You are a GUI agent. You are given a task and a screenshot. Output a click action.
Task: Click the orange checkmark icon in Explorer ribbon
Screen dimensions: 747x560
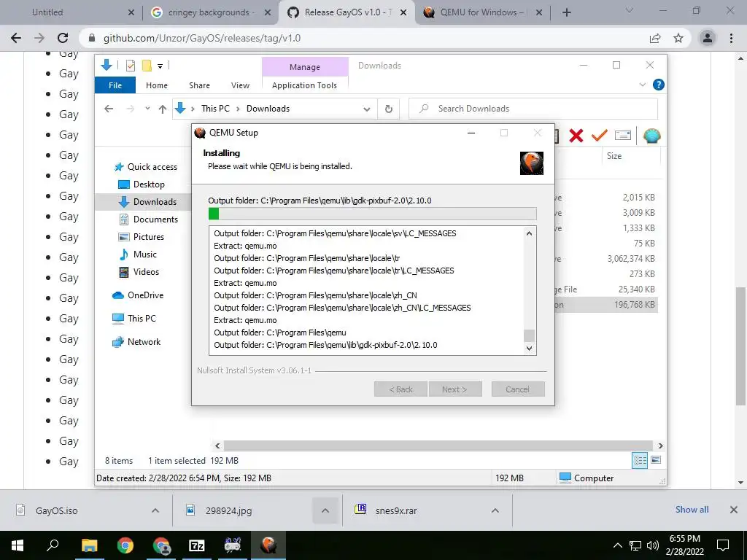(x=600, y=136)
